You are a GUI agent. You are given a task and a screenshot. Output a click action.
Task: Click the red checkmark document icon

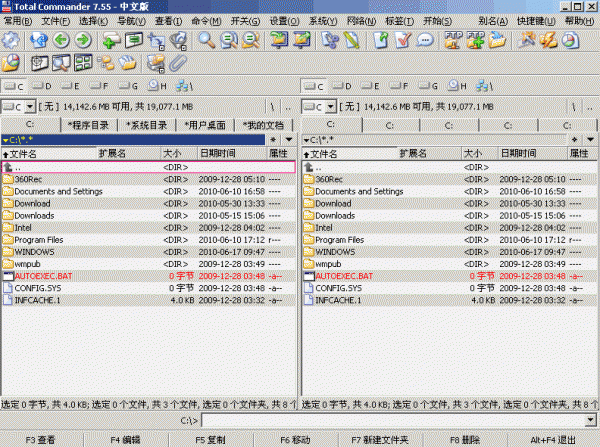point(403,40)
